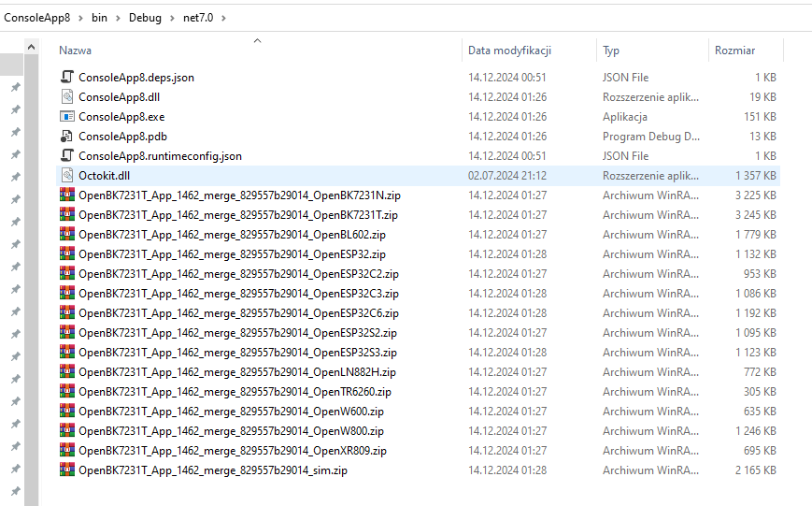Click the WinRAR icon of OpenBK7231N.zip
This screenshot has width=812, height=506.
67,195
